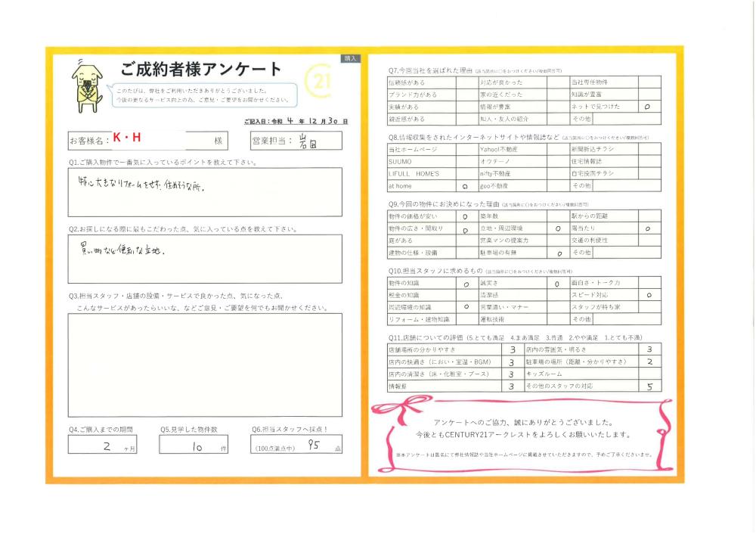Click the blue speech bubble message
The width and height of the screenshot is (756, 534).
click(x=202, y=95)
